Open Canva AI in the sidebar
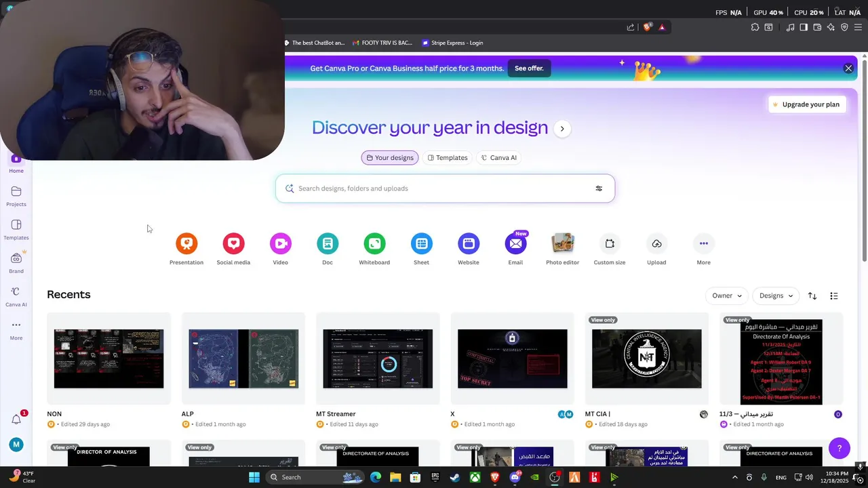868x488 pixels. click(16, 296)
